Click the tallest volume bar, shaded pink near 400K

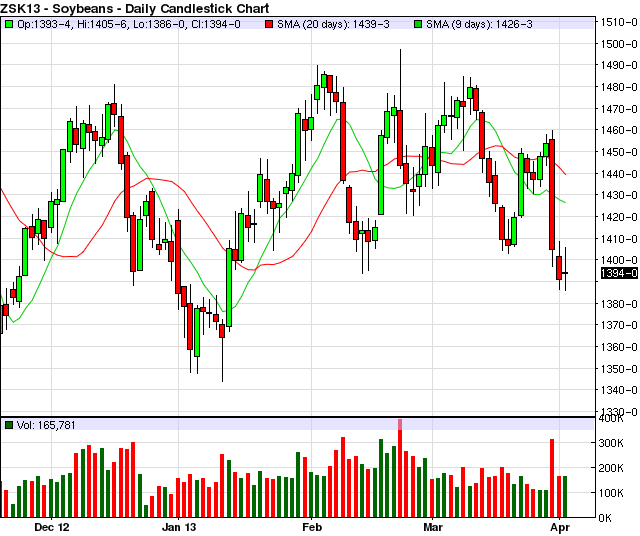400,468
